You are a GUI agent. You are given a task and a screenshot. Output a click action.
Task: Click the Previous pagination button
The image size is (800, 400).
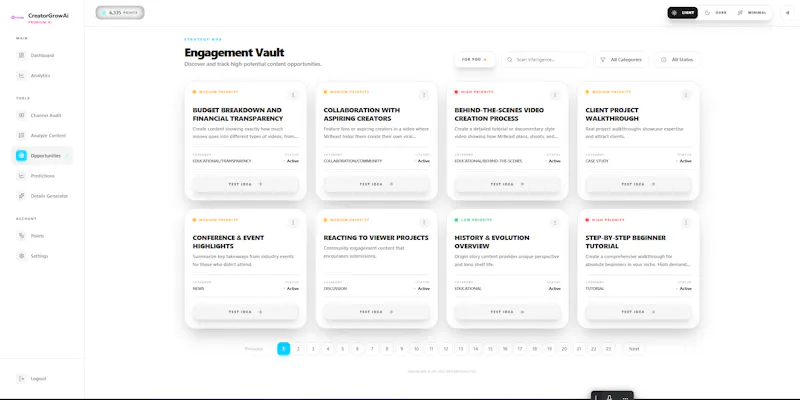(x=254, y=349)
